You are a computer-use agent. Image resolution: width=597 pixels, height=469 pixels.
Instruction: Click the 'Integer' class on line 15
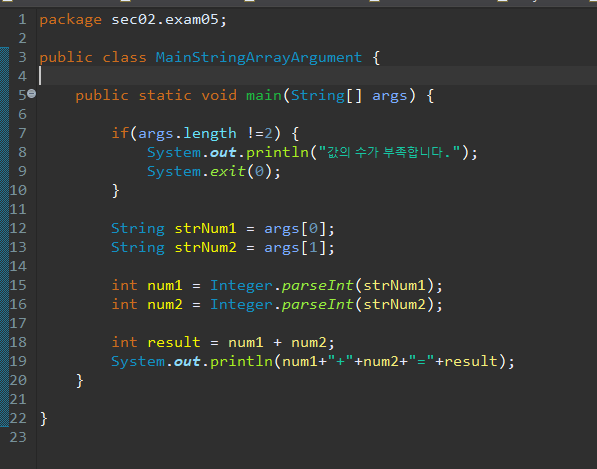[x=241, y=286]
